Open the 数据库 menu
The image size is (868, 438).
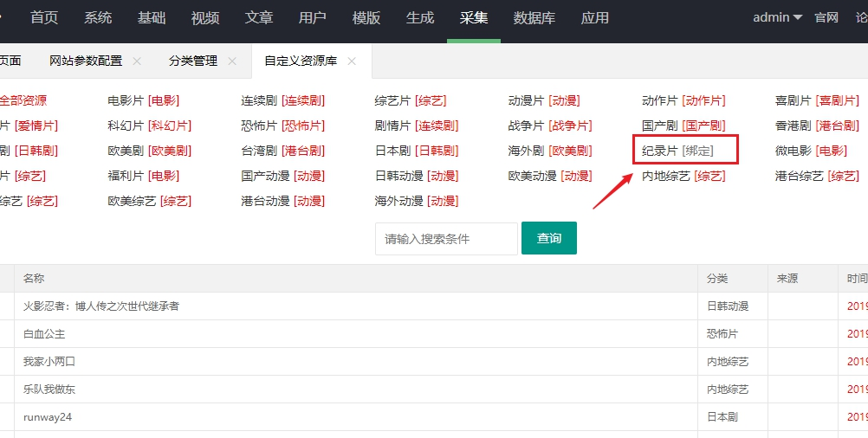[534, 17]
